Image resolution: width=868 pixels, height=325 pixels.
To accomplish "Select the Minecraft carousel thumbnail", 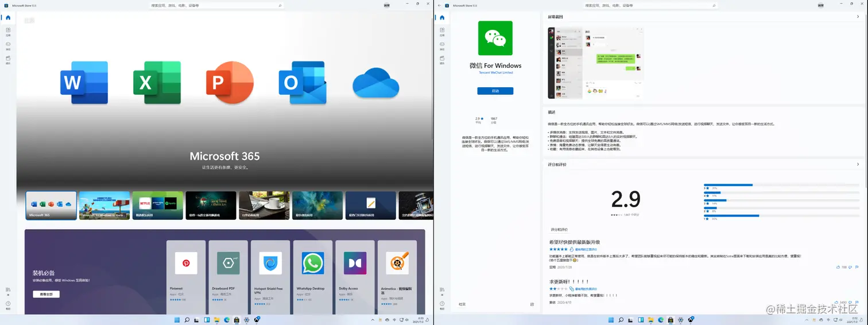I will [104, 206].
